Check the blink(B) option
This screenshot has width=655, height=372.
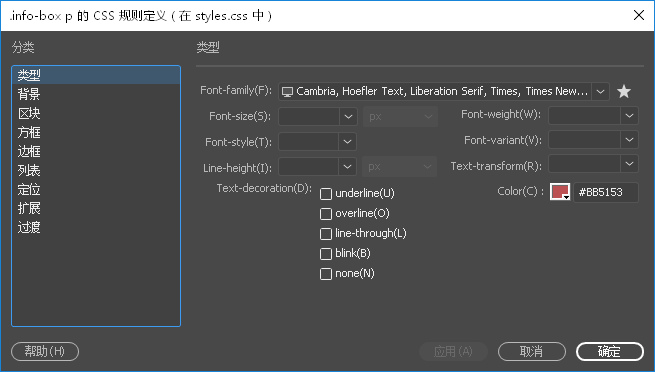[x=326, y=254]
